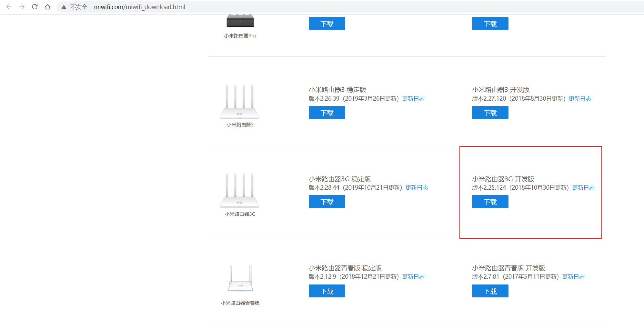
Task: Download 小米路由器青春版 稳定版 firmware
Action: click(327, 291)
